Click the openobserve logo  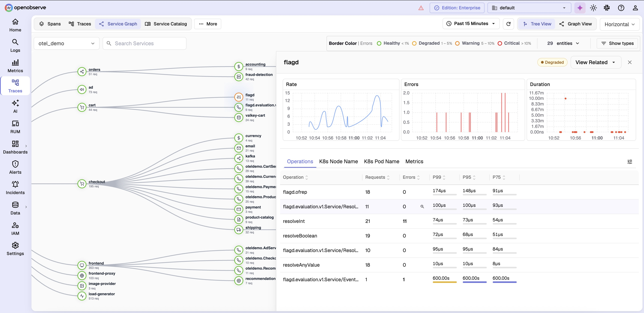point(25,8)
